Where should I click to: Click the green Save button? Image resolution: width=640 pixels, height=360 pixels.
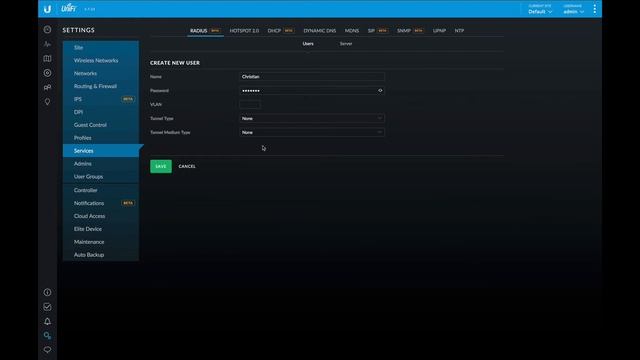click(x=161, y=166)
